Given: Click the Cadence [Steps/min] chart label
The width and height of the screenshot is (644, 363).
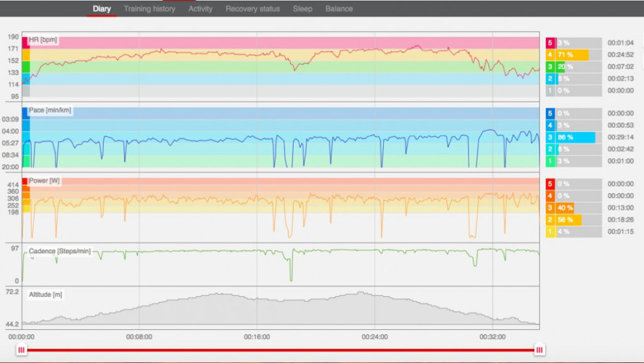Looking at the screenshot, I should [60, 252].
